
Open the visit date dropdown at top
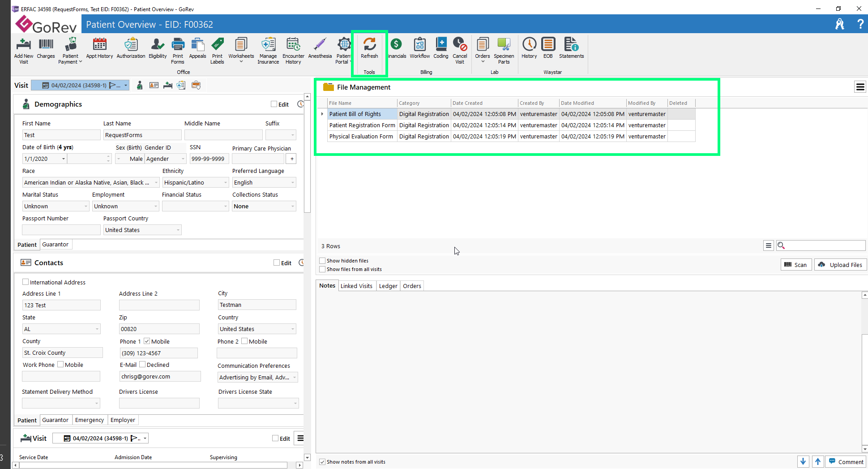(x=126, y=85)
